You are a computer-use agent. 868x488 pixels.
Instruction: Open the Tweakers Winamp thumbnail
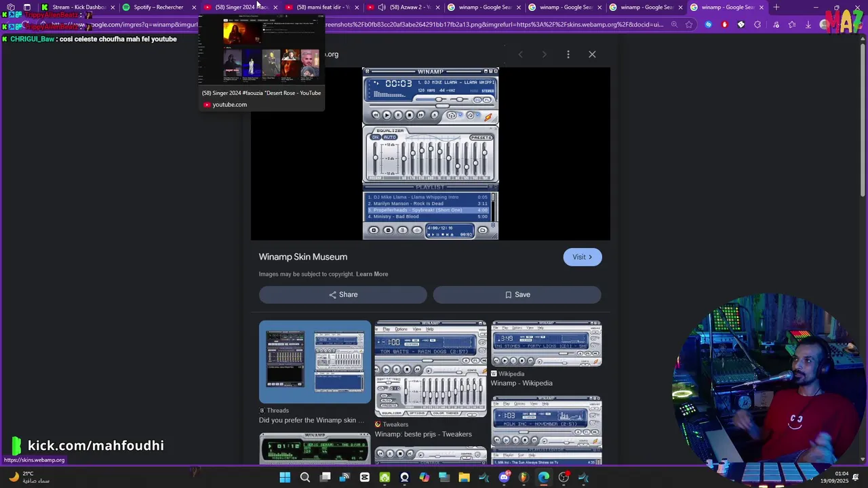coord(431,369)
